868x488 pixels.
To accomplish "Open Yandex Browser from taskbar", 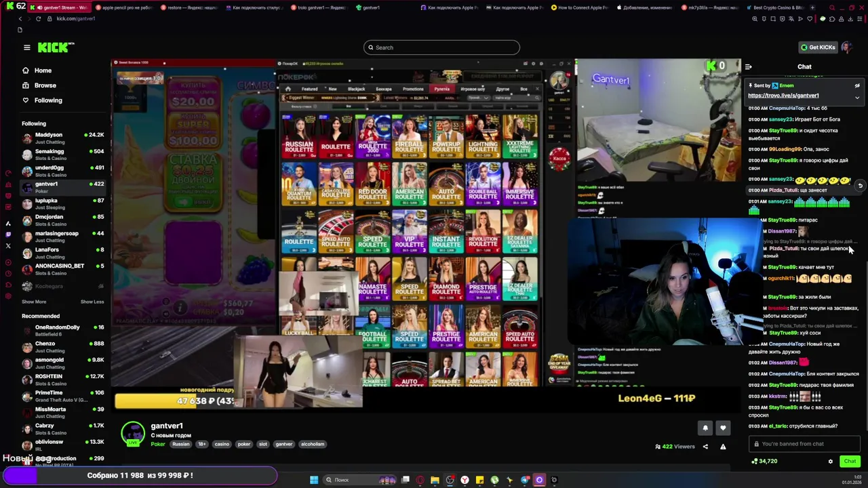I will 465,480.
